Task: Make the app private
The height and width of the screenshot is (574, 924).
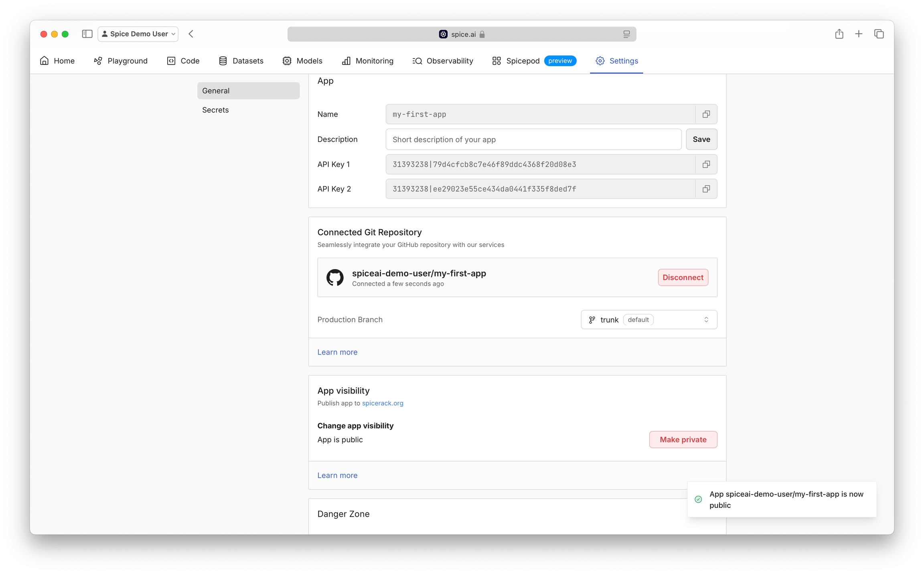Action: click(x=683, y=440)
